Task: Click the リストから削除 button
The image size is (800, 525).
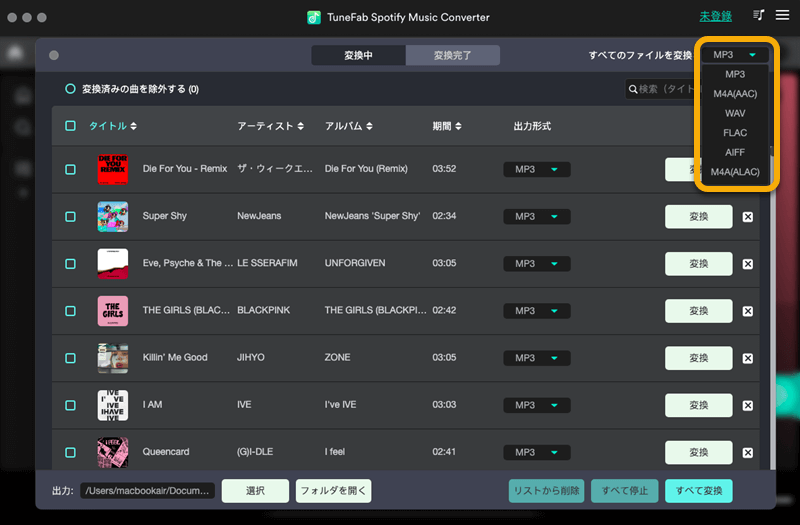Action: (546, 491)
